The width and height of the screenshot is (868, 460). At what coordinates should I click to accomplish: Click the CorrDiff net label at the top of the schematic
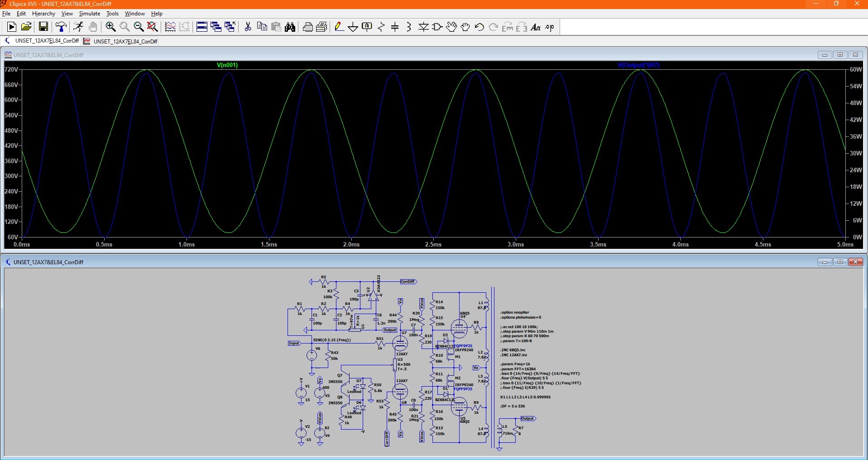[x=408, y=281]
